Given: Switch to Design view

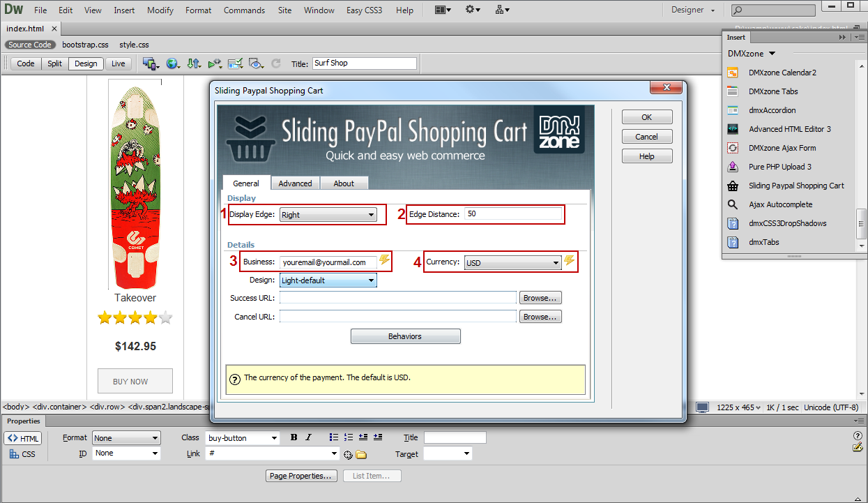Looking at the screenshot, I should pos(86,63).
